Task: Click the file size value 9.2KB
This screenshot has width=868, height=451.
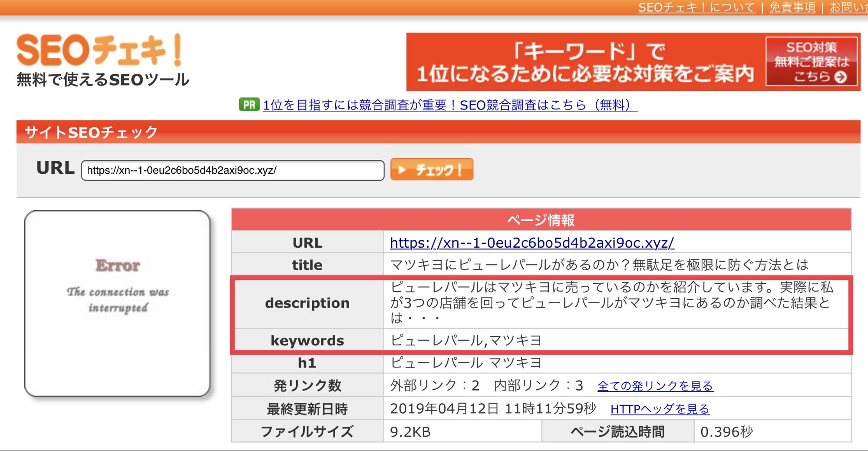Action: (410, 431)
